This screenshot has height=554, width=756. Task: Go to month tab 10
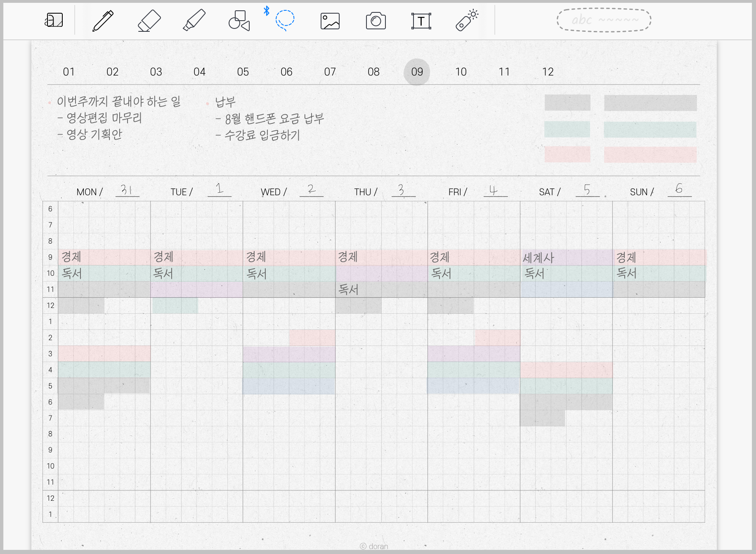(x=461, y=72)
